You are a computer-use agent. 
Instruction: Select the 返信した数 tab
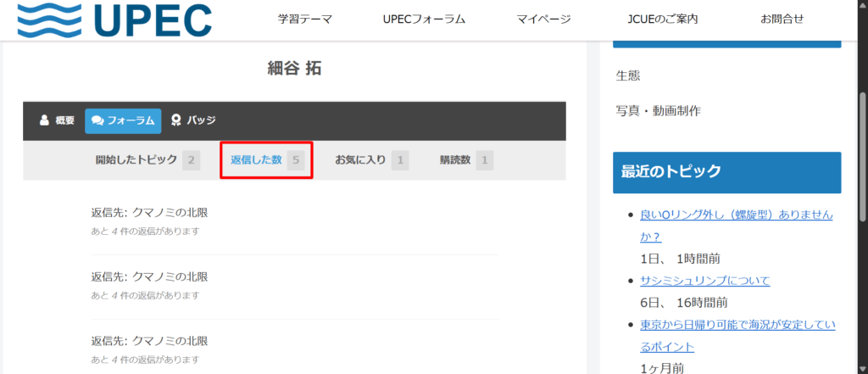(256, 159)
